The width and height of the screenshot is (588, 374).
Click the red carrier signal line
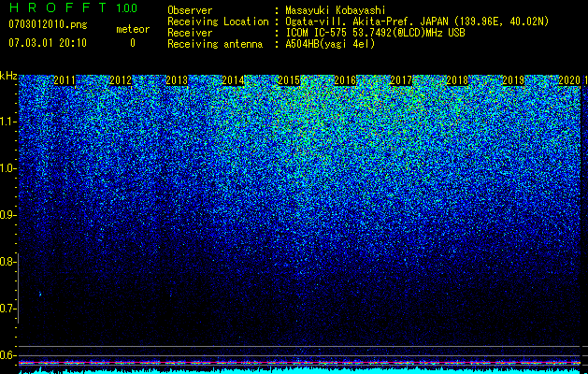tap(299, 363)
